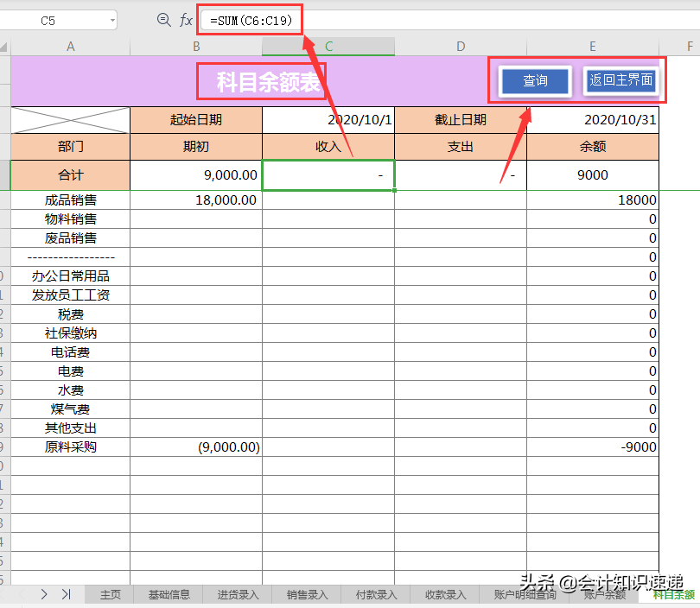
Task: Click the 电话费 row label
Action: pos(70,352)
